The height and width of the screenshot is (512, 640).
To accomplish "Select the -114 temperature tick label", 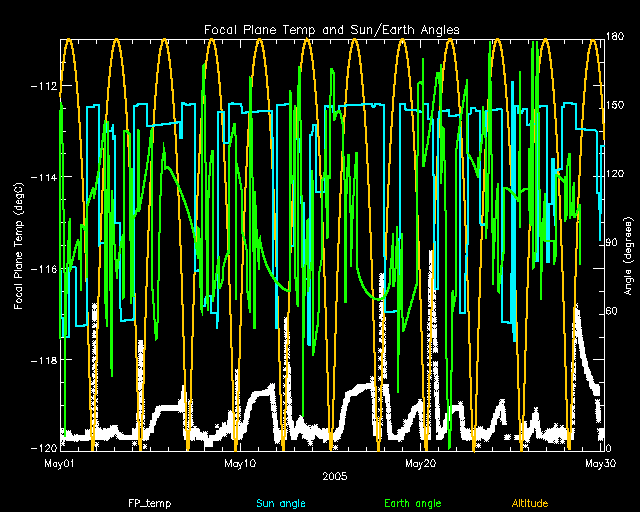I will (45, 177).
